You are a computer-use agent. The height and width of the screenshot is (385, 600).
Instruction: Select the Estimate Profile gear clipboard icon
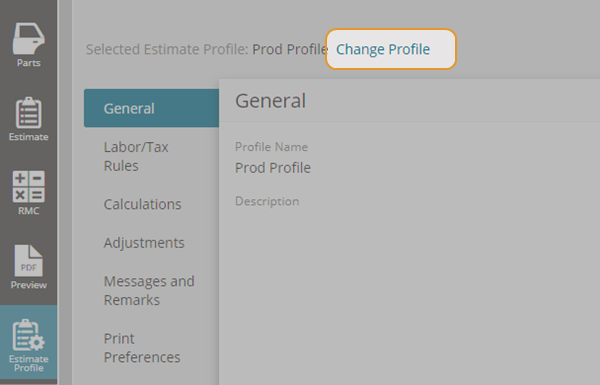29,335
